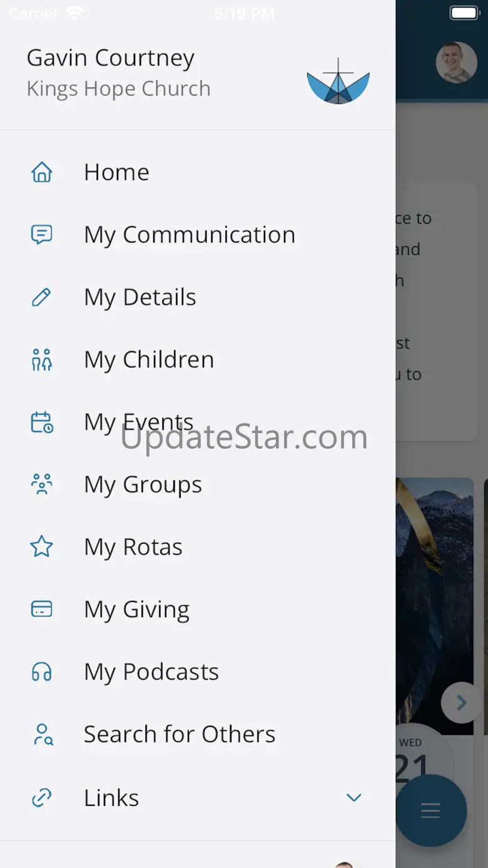Viewport: 488px width, 868px height.
Task: Tap the mountain image card behind the drawer
Action: [x=434, y=606]
